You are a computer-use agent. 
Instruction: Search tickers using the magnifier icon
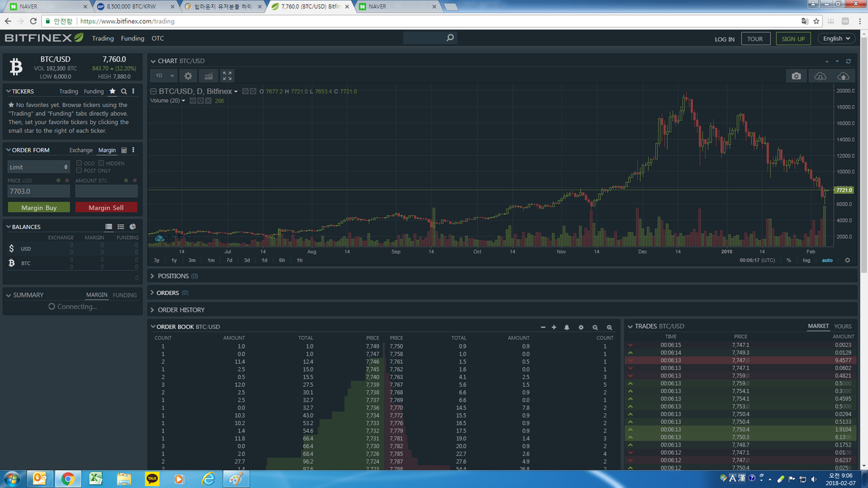point(124,91)
